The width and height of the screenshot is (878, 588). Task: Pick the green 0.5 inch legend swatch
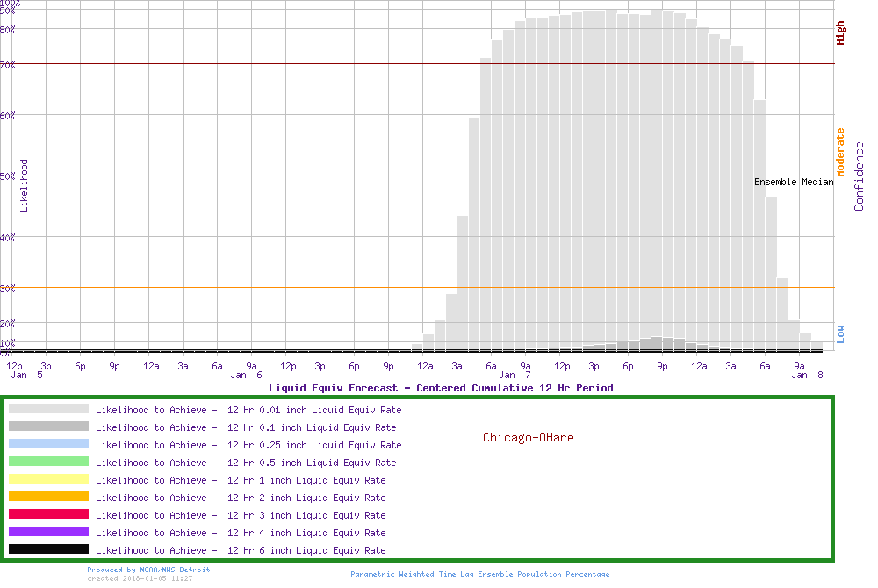(x=48, y=462)
